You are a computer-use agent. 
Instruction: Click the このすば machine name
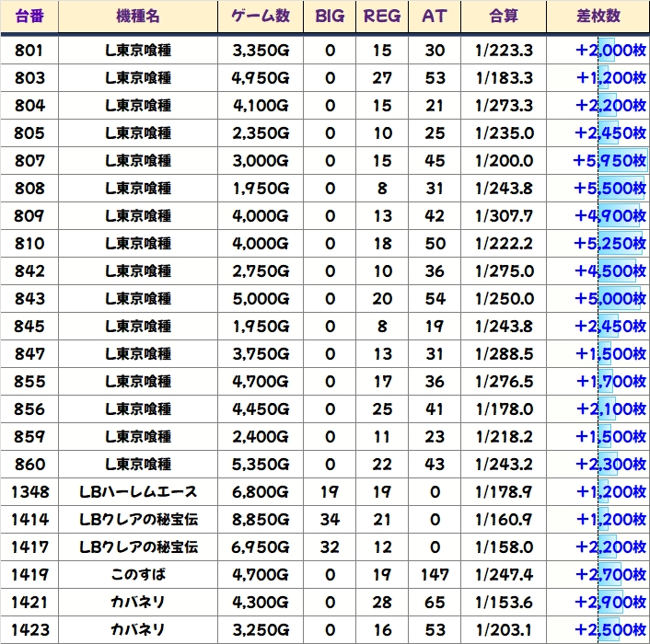point(138,574)
